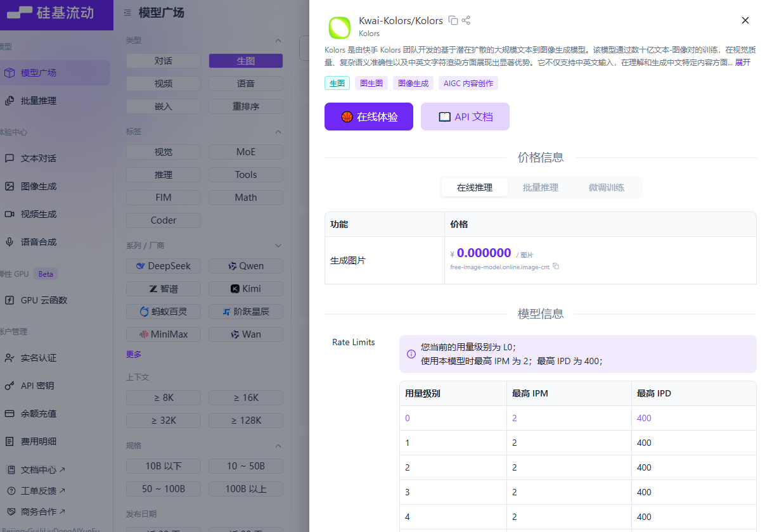
Task: Click the 实名认证 user icon
Action: (10, 358)
